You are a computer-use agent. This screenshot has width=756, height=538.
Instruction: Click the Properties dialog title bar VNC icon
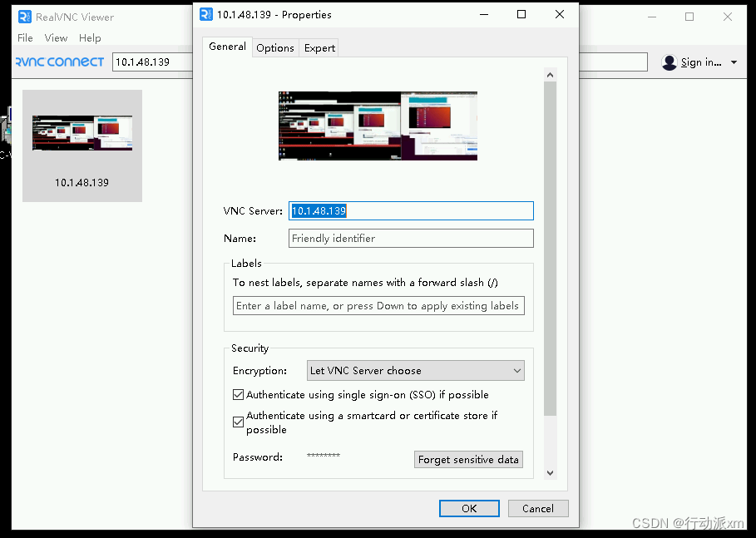(x=206, y=14)
